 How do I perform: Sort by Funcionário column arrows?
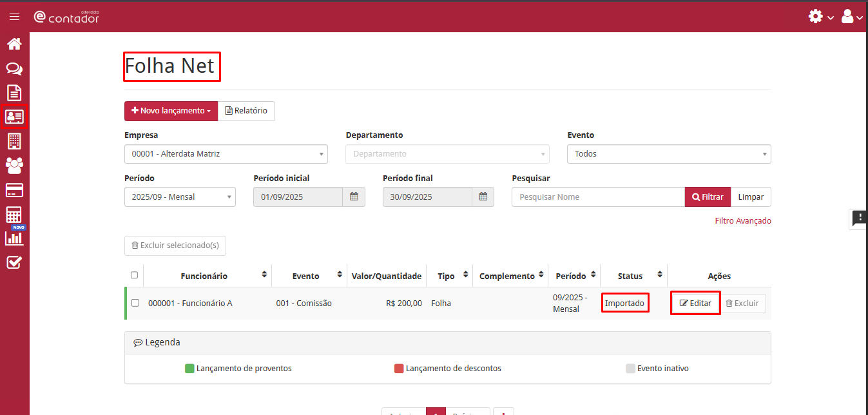click(x=264, y=275)
